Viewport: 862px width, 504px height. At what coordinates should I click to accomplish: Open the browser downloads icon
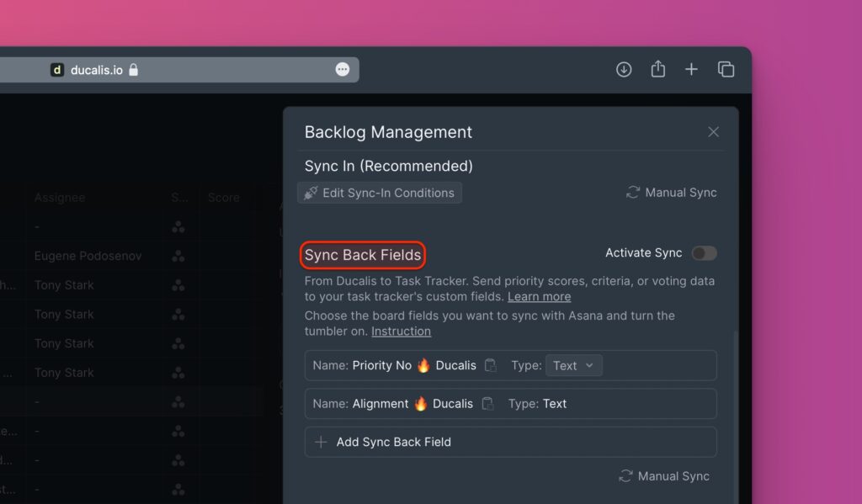pyautogui.click(x=624, y=69)
